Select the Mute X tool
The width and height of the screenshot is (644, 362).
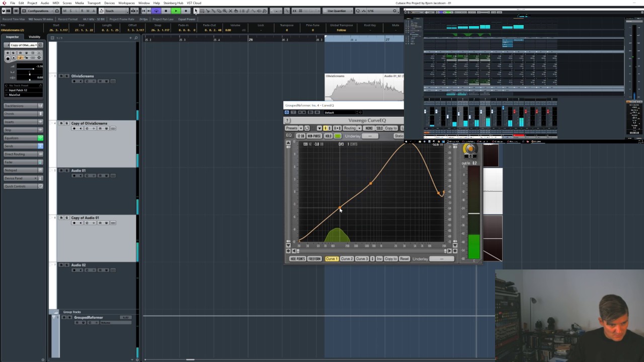click(x=230, y=11)
